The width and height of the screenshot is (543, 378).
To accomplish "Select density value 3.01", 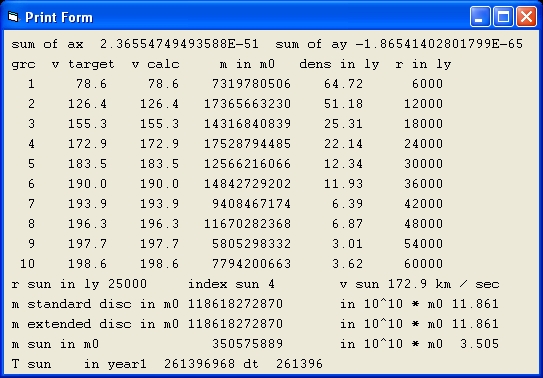I will tap(347, 244).
